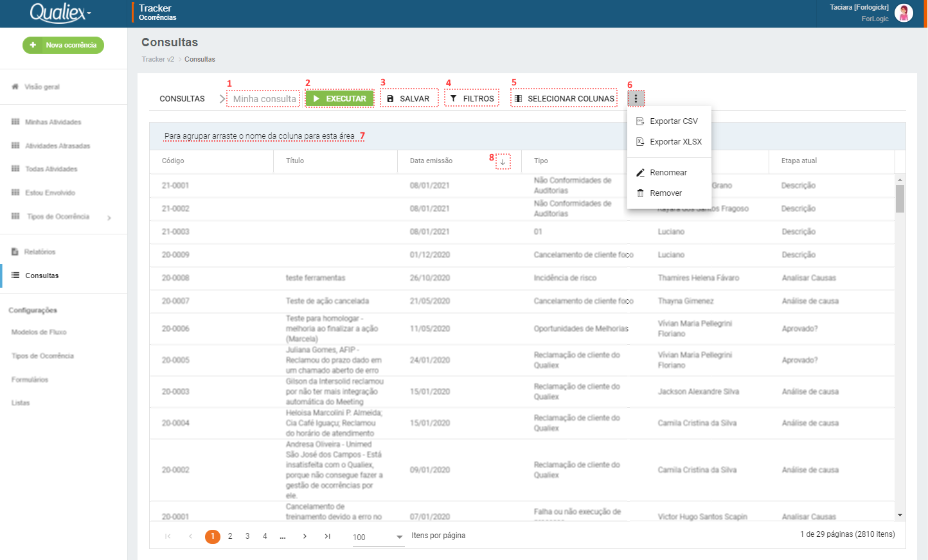Click the three-dot more options icon
This screenshot has height=560, width=928.
(636, 98)
